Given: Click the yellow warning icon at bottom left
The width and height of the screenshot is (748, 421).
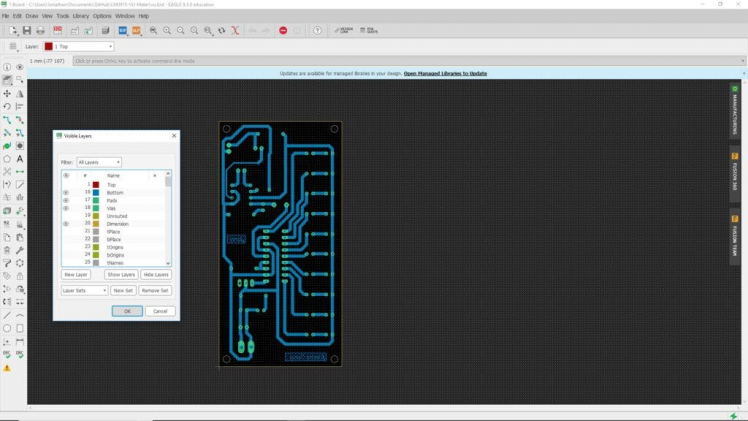Looking at the screenshot, I should [x=7, y=368].
